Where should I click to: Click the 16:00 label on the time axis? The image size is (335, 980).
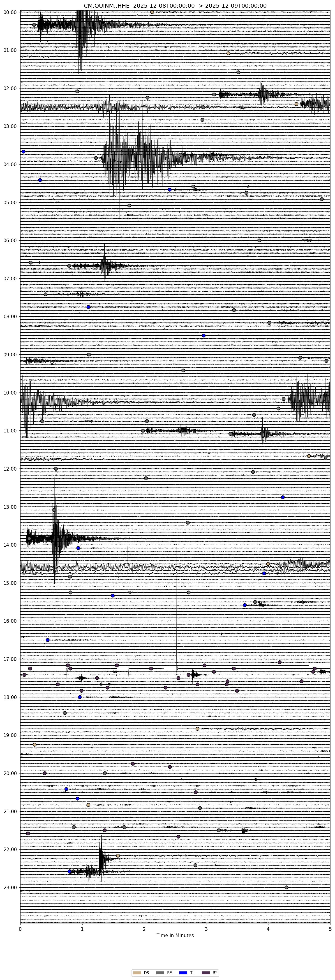pyautogui.click(x=10, y=621)
